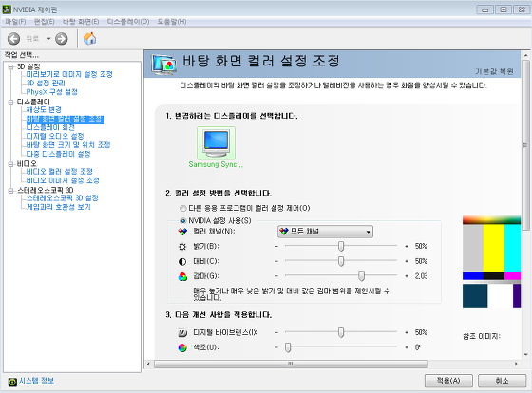Select the Samsung Sync monitor icon
This screenshot has width=532, height=393.
[217, 143]
